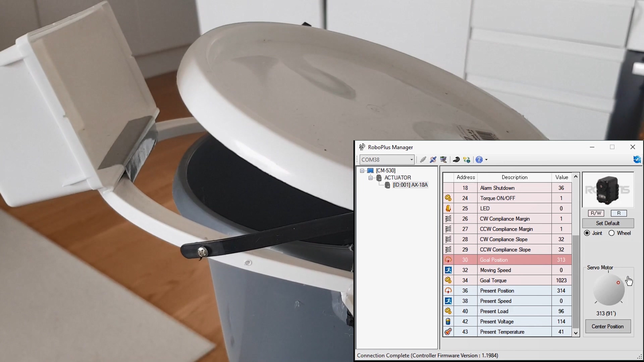Click the grayed-out connect icon
This screenshot has width=644, height=362.
tap(423, 160)
